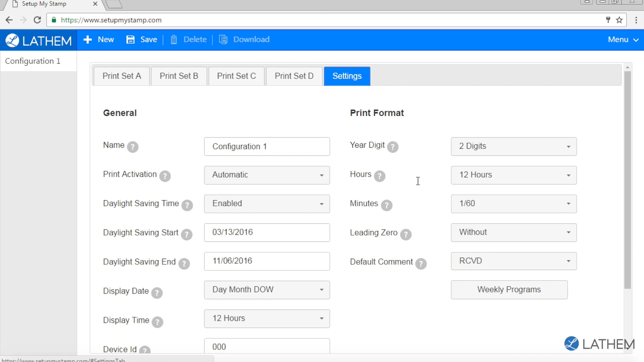
Task: Open help icon next to Hours
Action: point(379,176)
